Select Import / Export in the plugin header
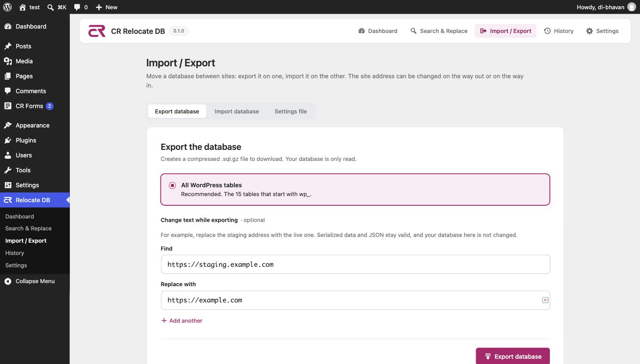This screenshot has height=364, width=640. coord(505,31)
